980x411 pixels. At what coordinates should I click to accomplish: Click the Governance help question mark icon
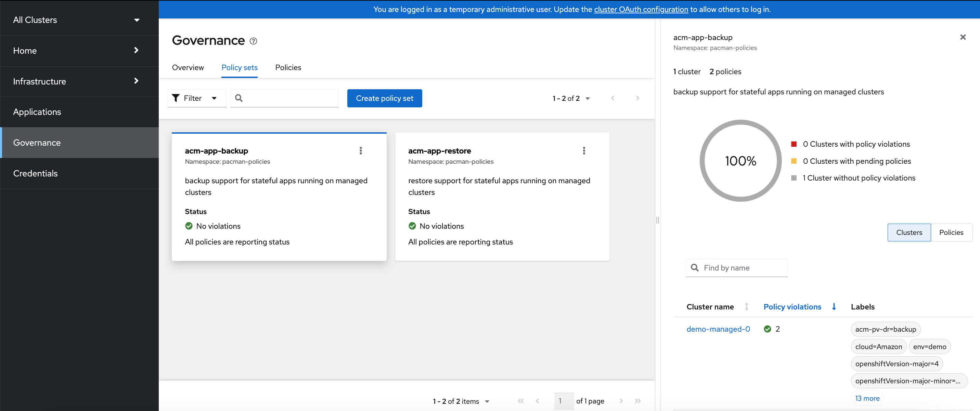(x=253, y=41)
